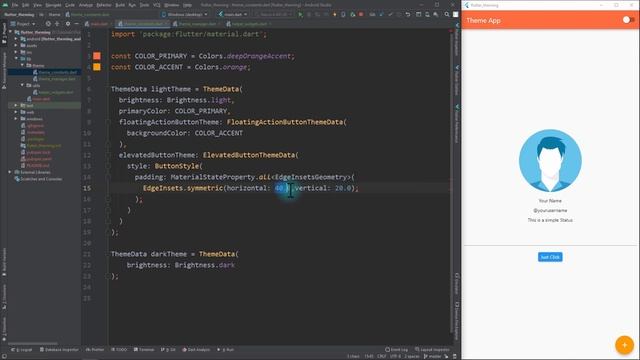640x360 pixels.
Task: Open the File menu
Action: coord(15,5)
